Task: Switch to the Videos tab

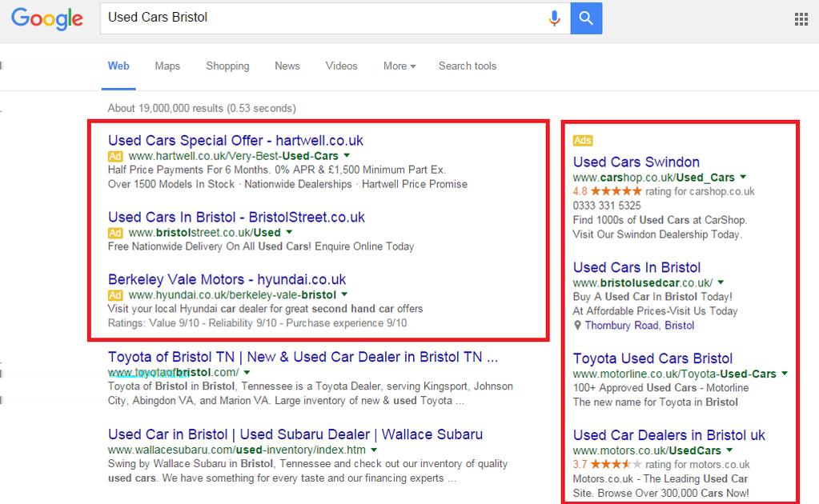Action: (341, 66)
